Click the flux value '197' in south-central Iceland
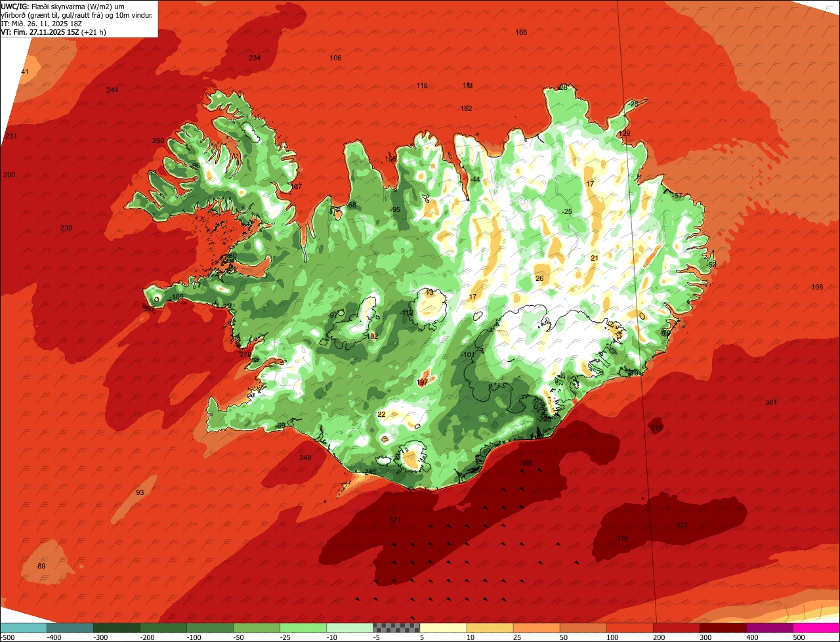Screen dimensions: 840x642 pyautogui.click(x=423, y=382)
